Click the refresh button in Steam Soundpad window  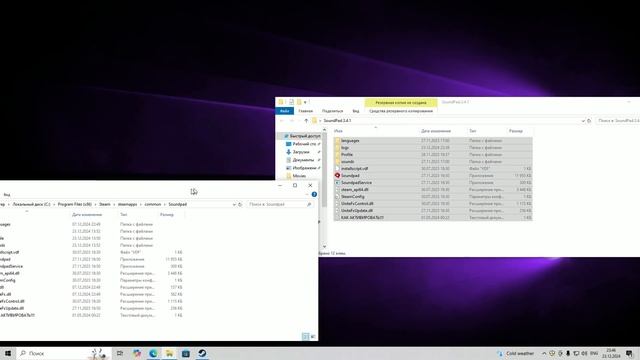pos(240,204)
